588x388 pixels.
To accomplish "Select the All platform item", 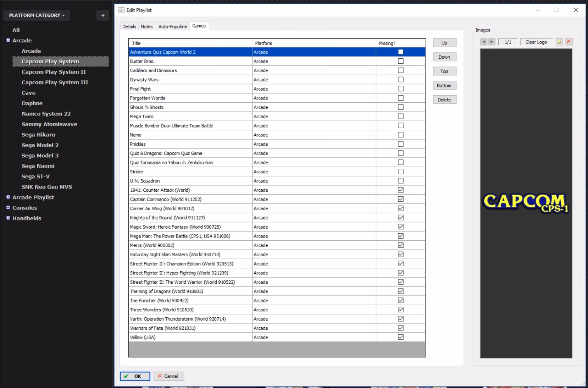I will [x=16, y=30].
